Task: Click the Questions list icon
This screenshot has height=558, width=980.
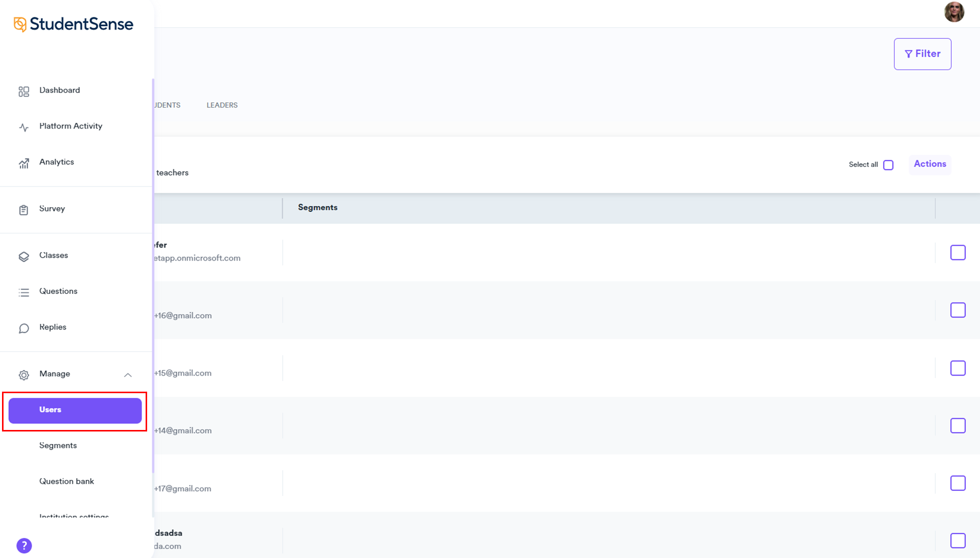Action: [24, 292]
